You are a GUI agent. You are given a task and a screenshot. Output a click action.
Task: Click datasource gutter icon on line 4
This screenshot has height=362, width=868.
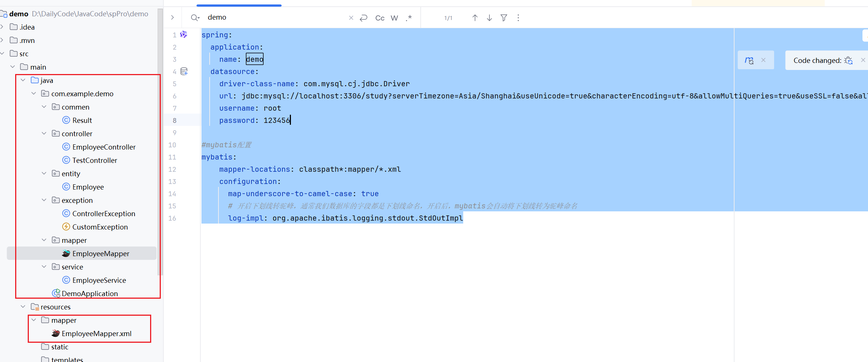click(184, 71)
